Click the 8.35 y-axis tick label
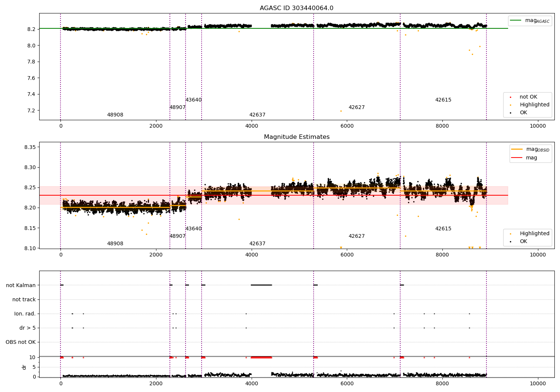 click(x=30, y=147)
